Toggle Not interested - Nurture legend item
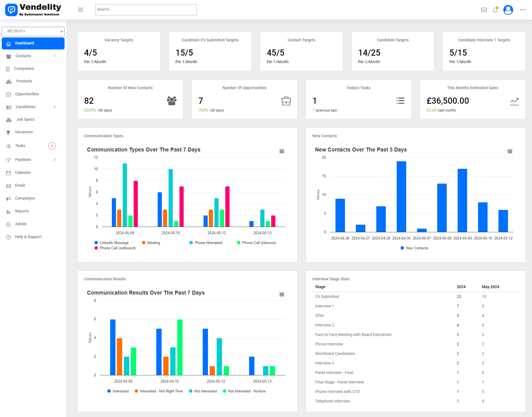Image resolution: width=532 pixels, height=417 pixels. 244,391
